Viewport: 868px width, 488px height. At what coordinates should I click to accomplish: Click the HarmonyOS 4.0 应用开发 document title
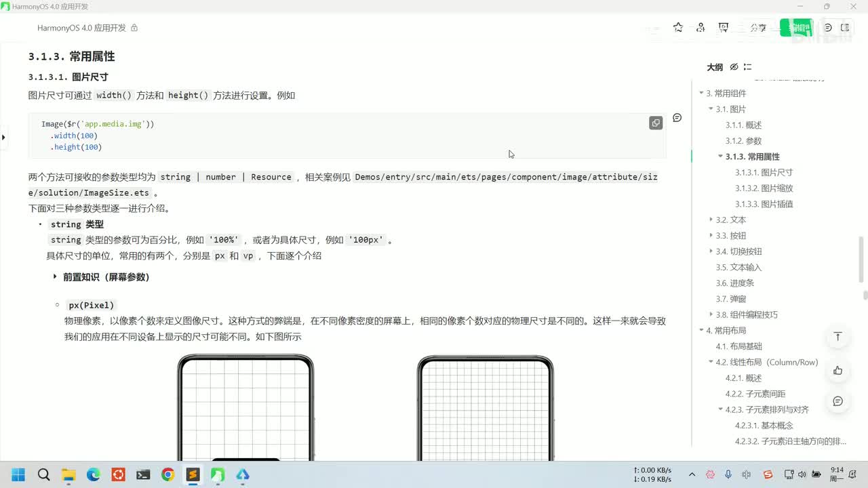click(81, 28)
